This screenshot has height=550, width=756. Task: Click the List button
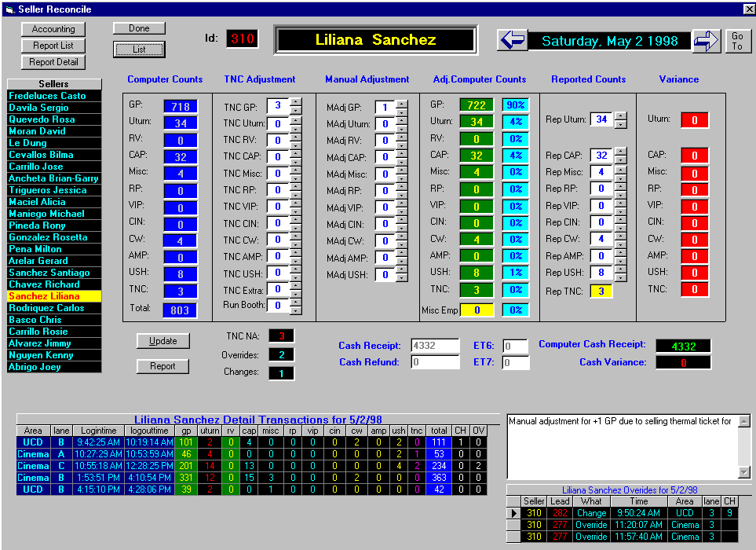tap(139, 49)
